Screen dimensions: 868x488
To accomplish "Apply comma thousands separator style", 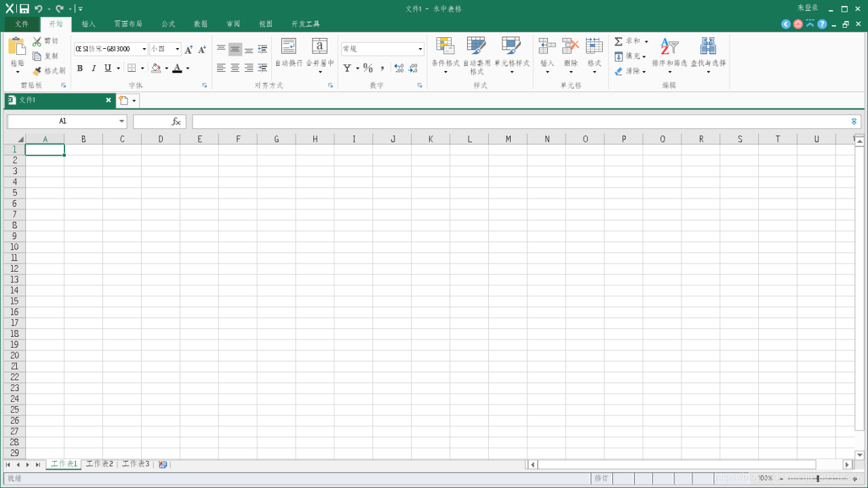I will pos(382,68).
